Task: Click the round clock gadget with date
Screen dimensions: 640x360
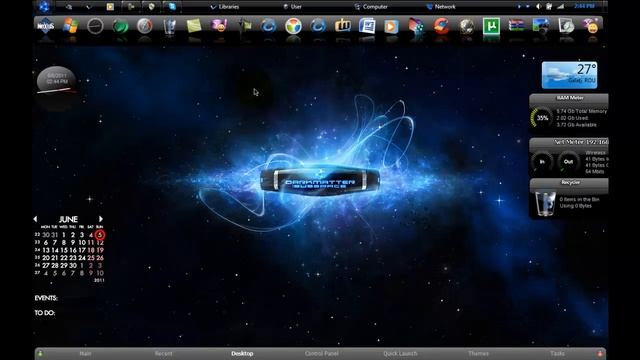Action: click(57, 79)
